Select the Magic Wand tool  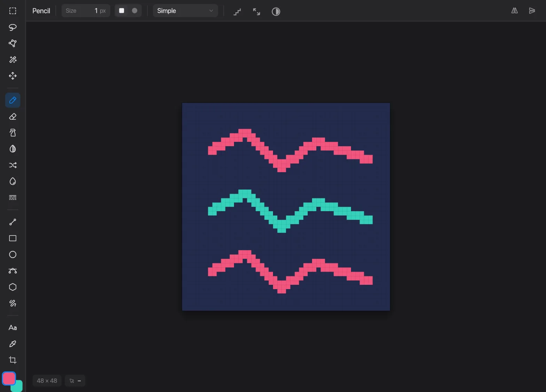(12, 60)
